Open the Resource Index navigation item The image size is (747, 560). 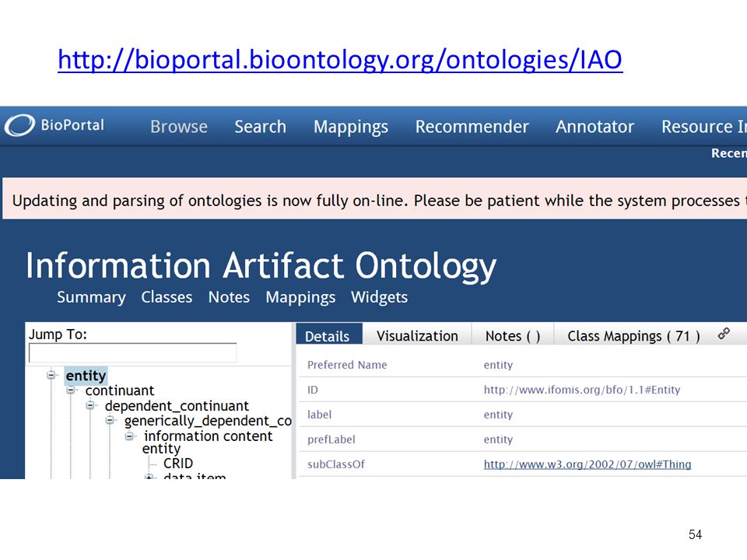pos(703,127)
